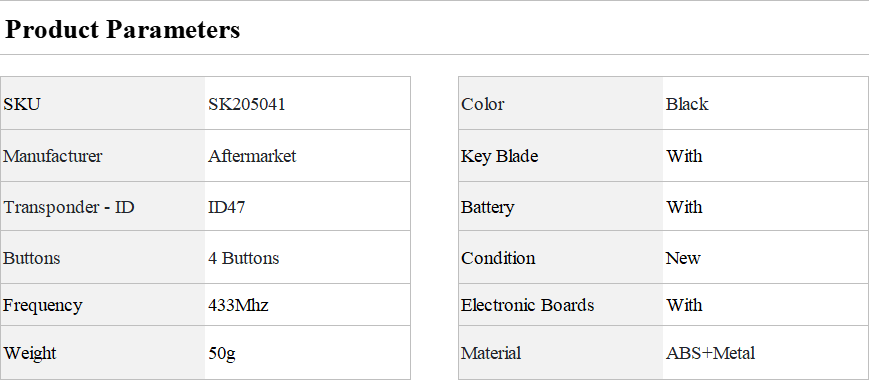Select the Aftermarket manufacturer value
The width and height of the screenshot is (869, 380).
[x=252, y=156]
